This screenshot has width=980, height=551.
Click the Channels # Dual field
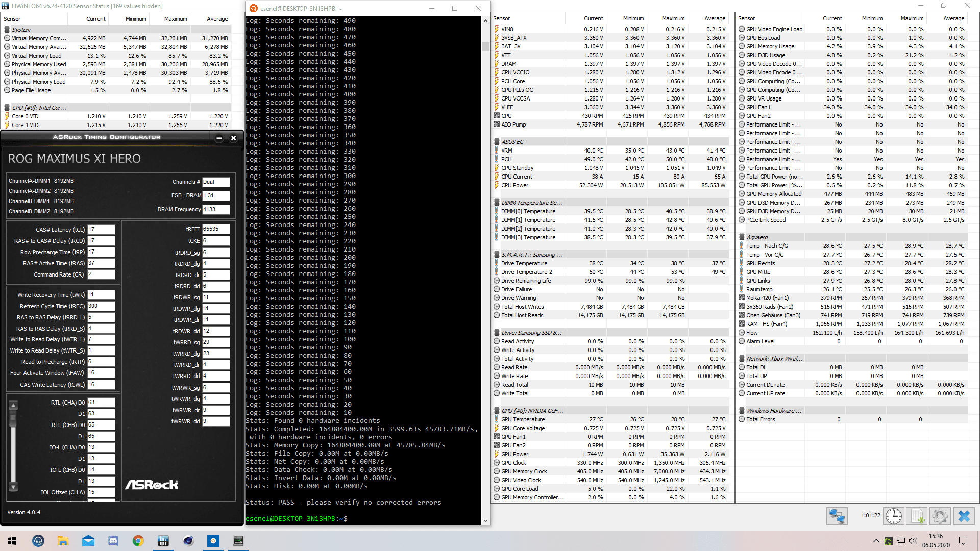[x=216, y=182]
